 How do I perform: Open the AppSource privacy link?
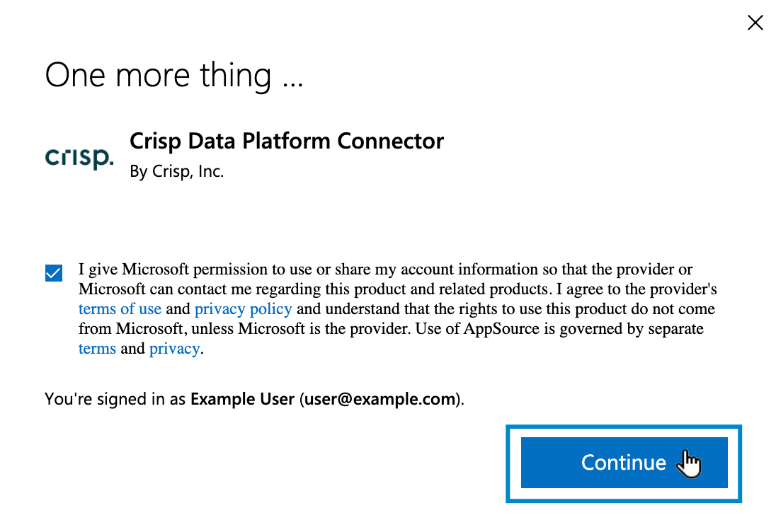click(174, 349)
